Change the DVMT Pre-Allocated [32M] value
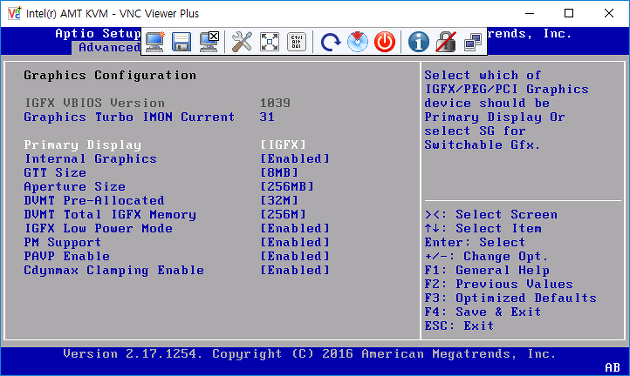 tap(280, 200)
